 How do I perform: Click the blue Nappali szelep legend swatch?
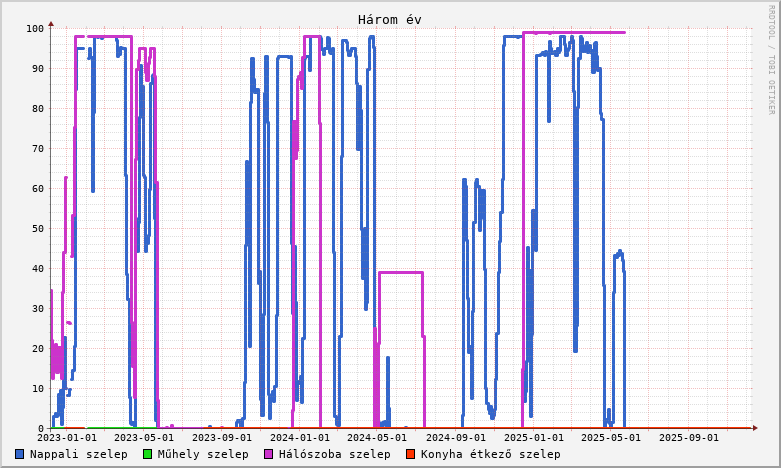pos(20,454)
